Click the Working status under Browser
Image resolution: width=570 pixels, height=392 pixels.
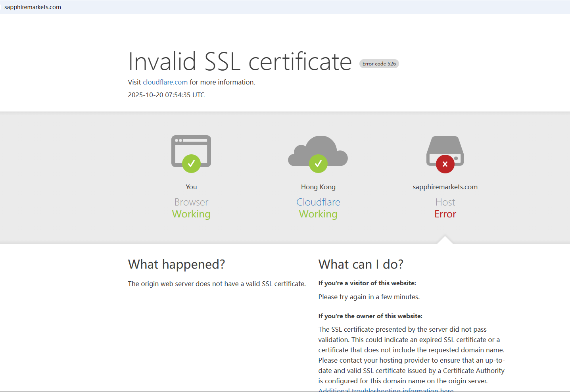coord(191,214)
